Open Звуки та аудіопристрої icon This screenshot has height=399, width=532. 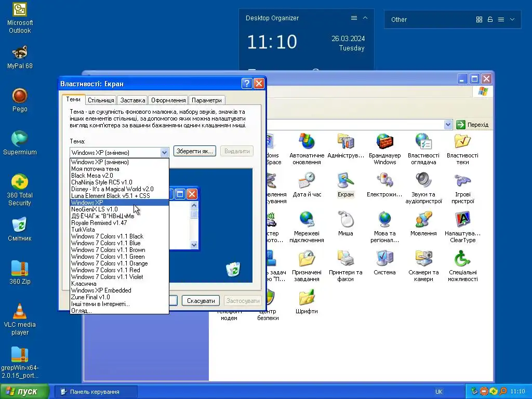point(423,188)
